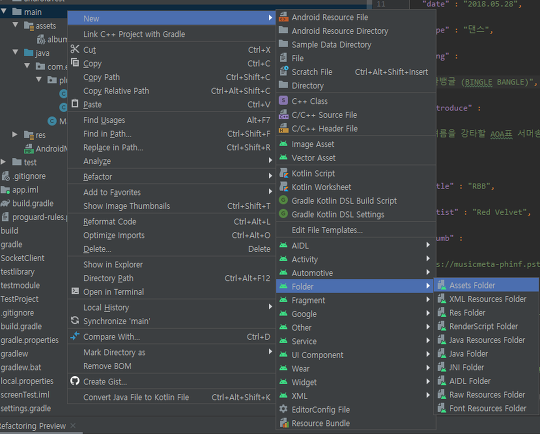Open Refactoring Preview tab
Image resolution: width=540 pixels, height=434 pixels.
pyautogui.click(x=33, y=426)
